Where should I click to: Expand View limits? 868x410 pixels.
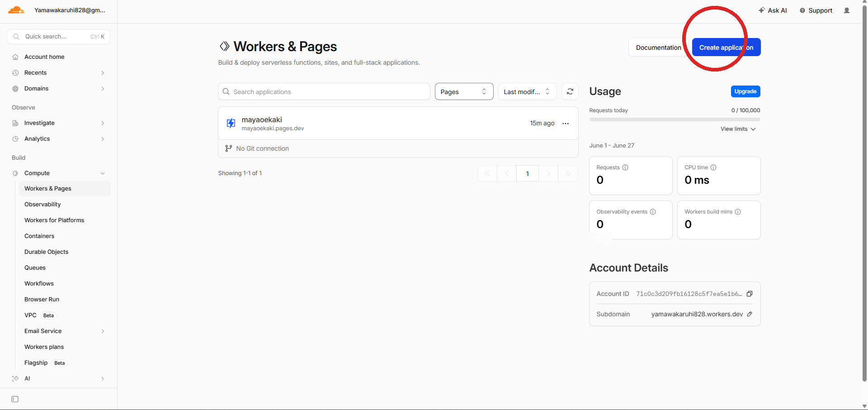point(738,129)
